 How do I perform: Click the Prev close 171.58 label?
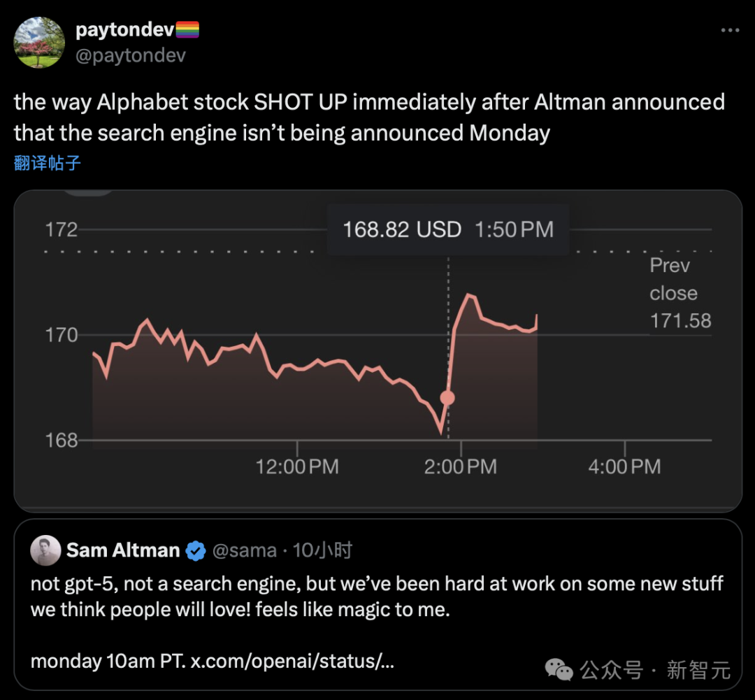(680, 293)
